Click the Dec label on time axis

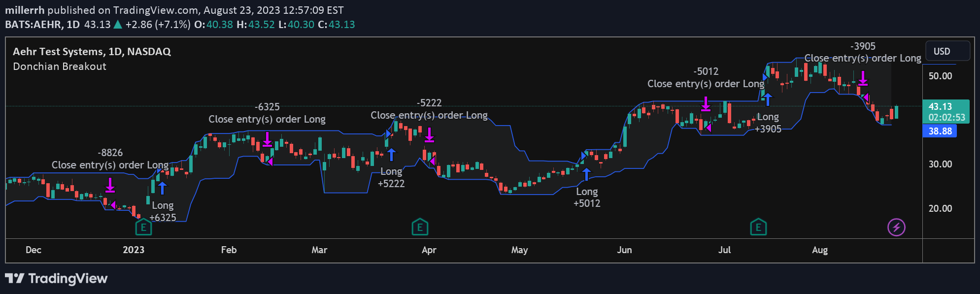[x=34, y=250]
